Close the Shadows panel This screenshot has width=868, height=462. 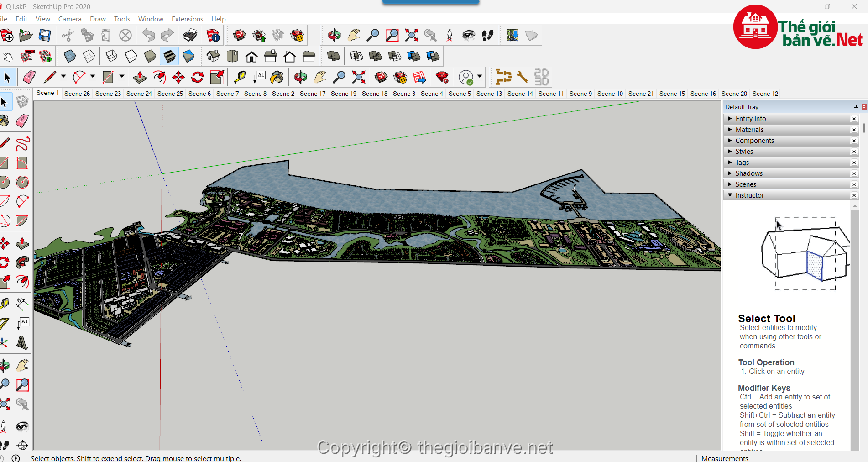click(x=854, y=173)
